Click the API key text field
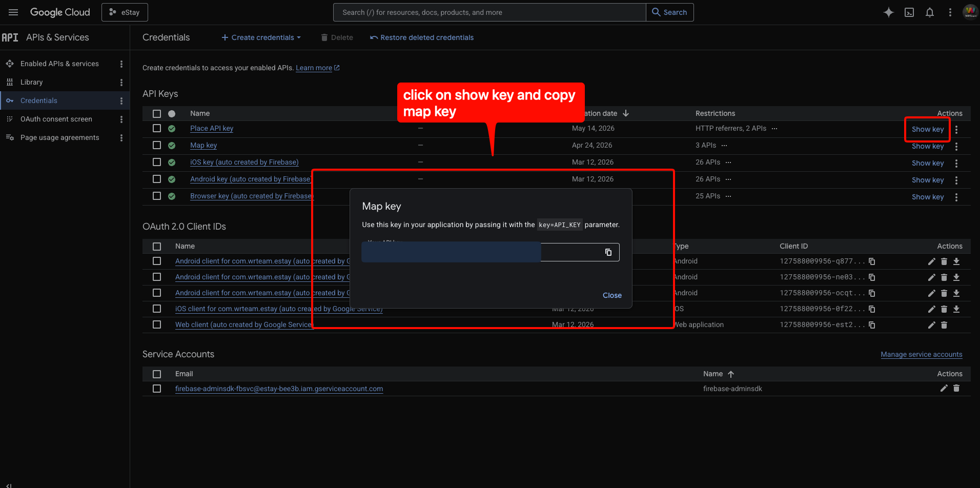Viewport: 980px width, 488px height. (x=491, y=252)
